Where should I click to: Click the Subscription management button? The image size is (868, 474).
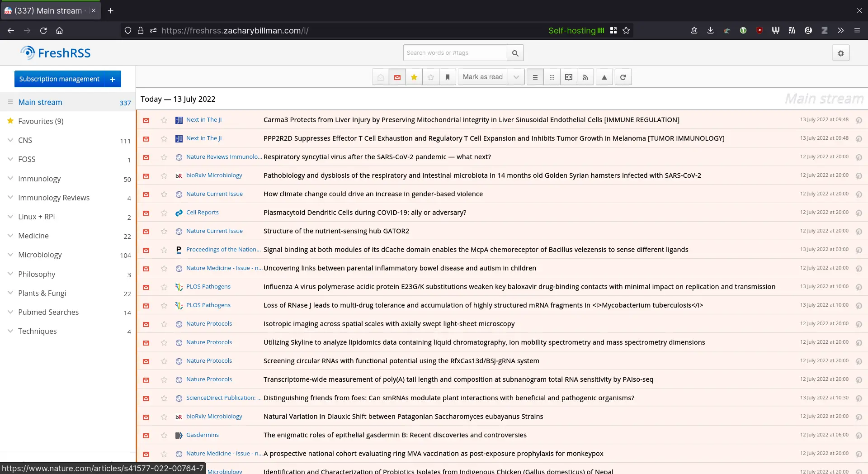59,79
